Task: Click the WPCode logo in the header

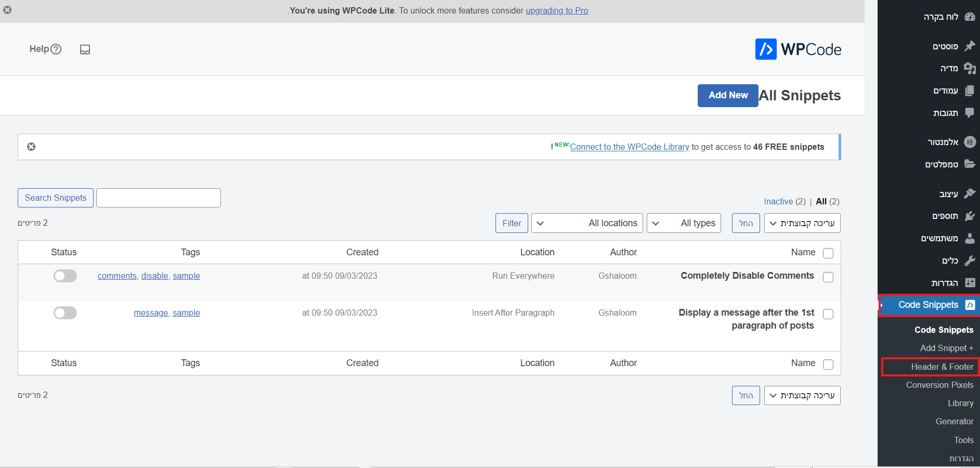Action: click(798, 49)
